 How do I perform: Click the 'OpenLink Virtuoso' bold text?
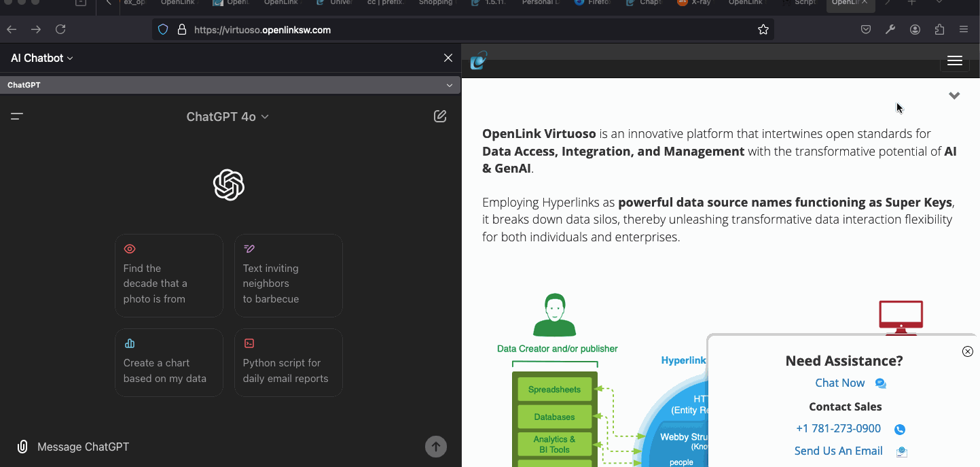(539, 133)
